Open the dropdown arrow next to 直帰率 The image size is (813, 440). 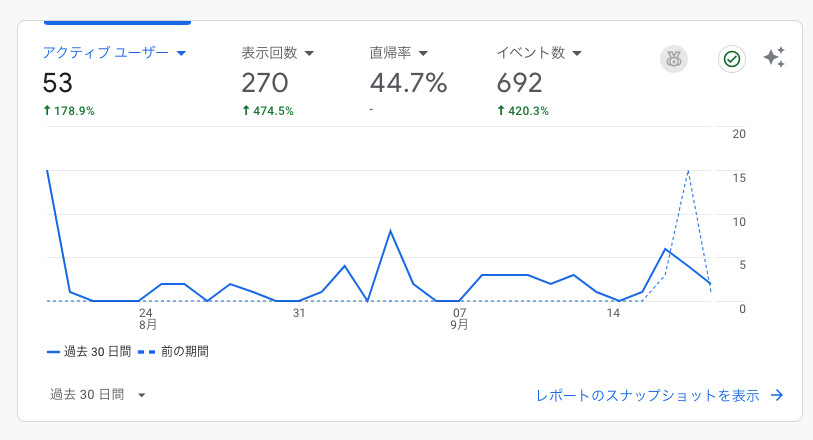423,53
